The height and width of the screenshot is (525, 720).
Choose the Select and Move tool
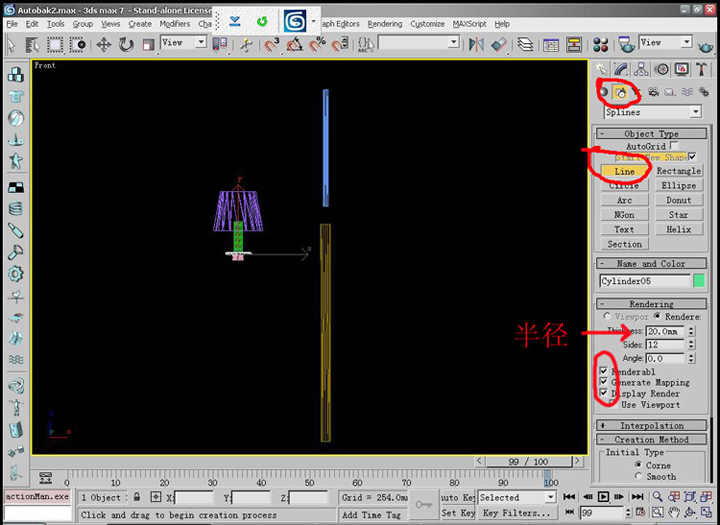(x=104, y=45)
